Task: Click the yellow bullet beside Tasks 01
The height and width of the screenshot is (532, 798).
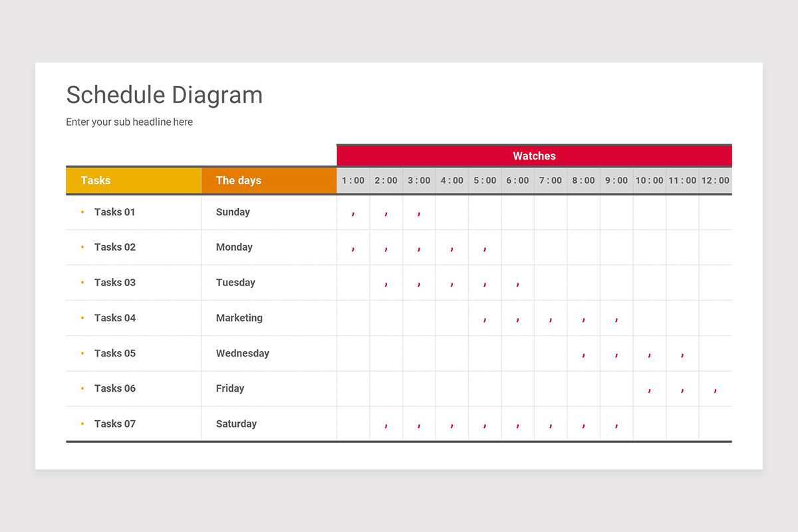Action: click(82, 211)
